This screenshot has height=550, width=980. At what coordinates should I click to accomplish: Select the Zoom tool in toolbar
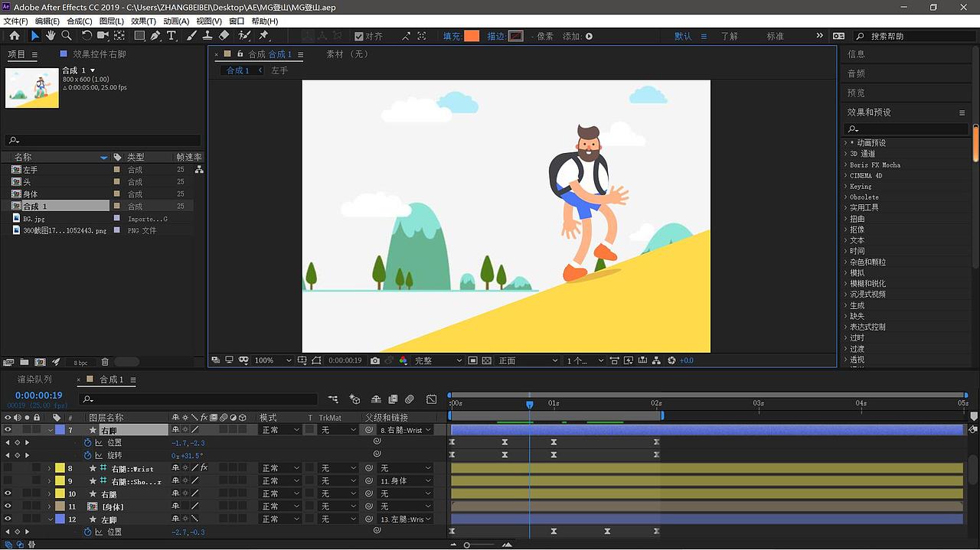click(x=67, y=36)
